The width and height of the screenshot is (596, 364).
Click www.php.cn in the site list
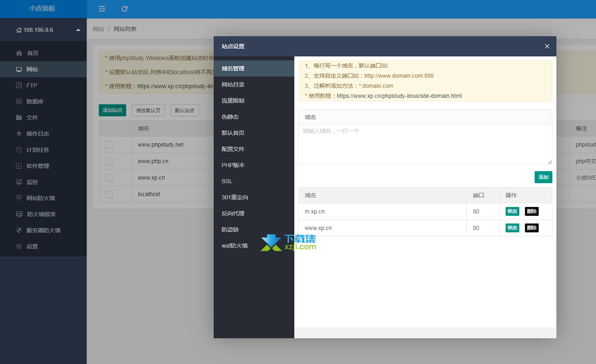tap(153, 161)
